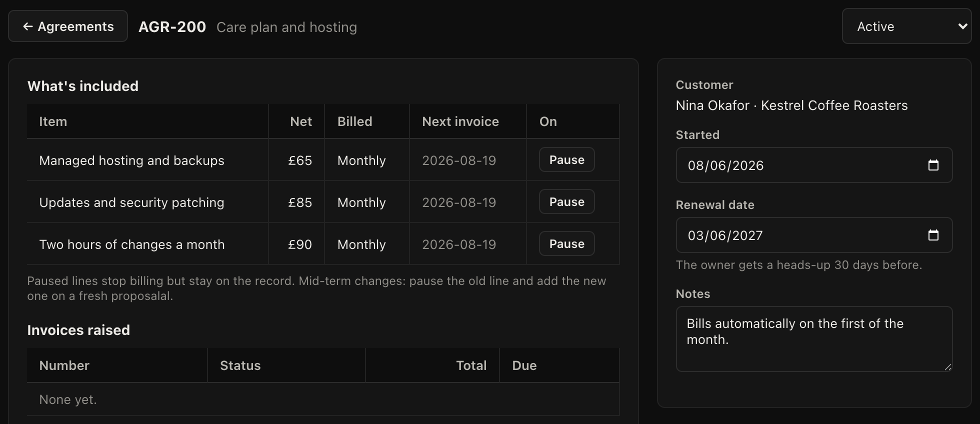The image size is (980, 424).
Task: Select 'Updates and security patching' item text
Action: coord(132,202)
